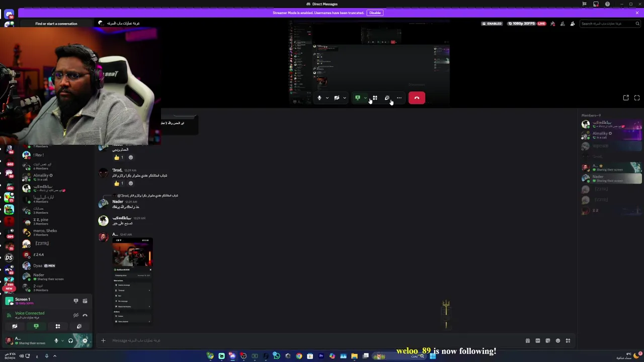
Task: Select Nader in members list
Action: click(x=612, y=178)
